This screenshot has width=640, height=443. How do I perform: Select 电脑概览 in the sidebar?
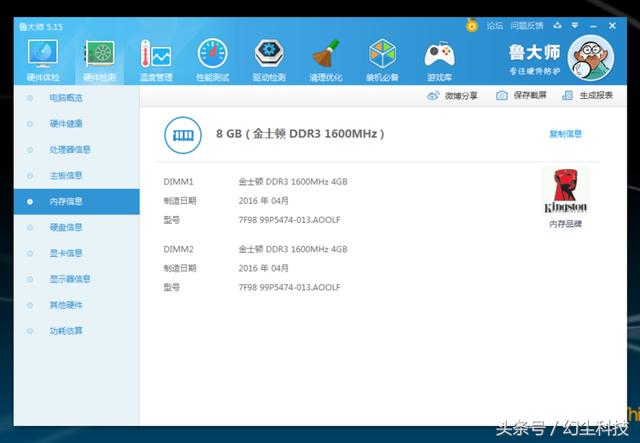coord(66,98)
